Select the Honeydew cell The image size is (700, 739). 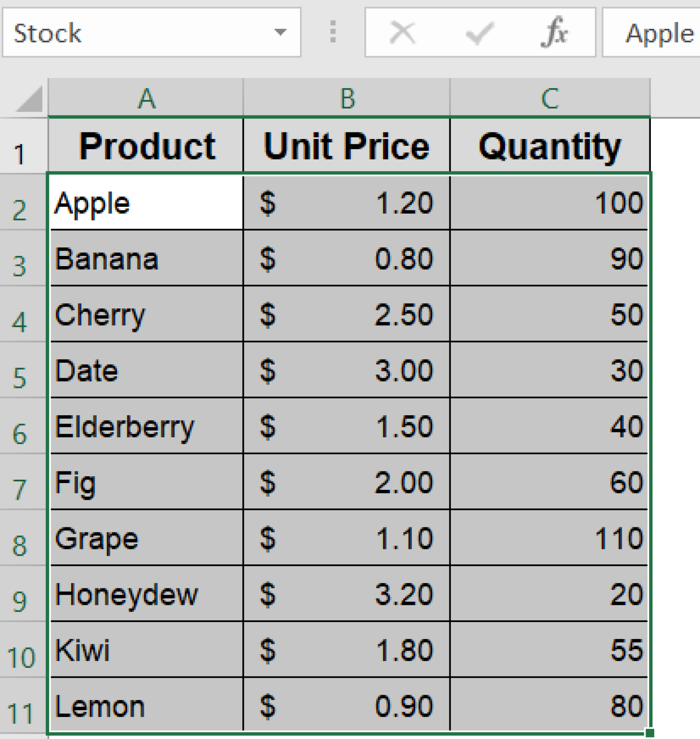pos(146,594)
